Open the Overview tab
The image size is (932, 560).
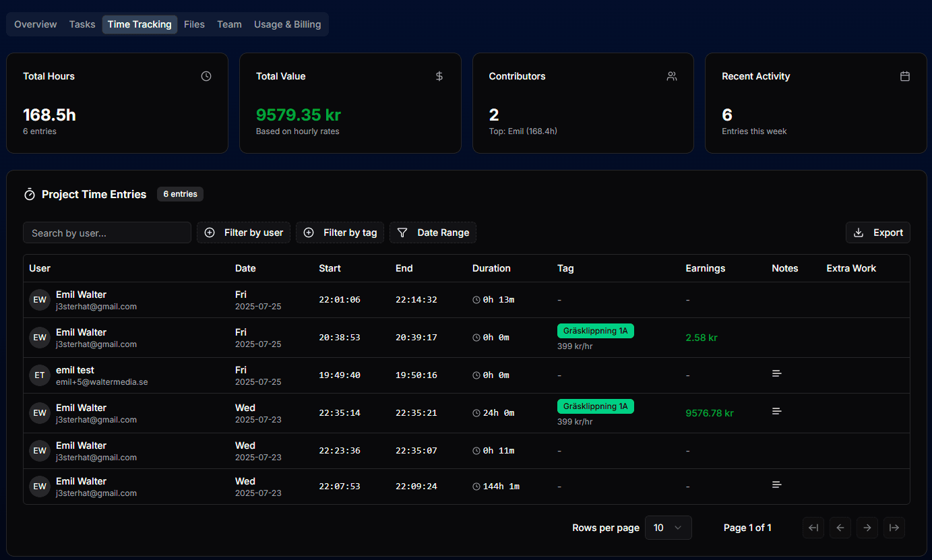(36, 24)
